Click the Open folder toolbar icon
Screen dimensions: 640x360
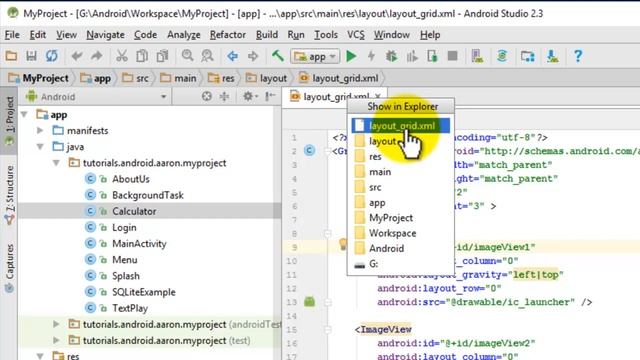click(11, 56)
